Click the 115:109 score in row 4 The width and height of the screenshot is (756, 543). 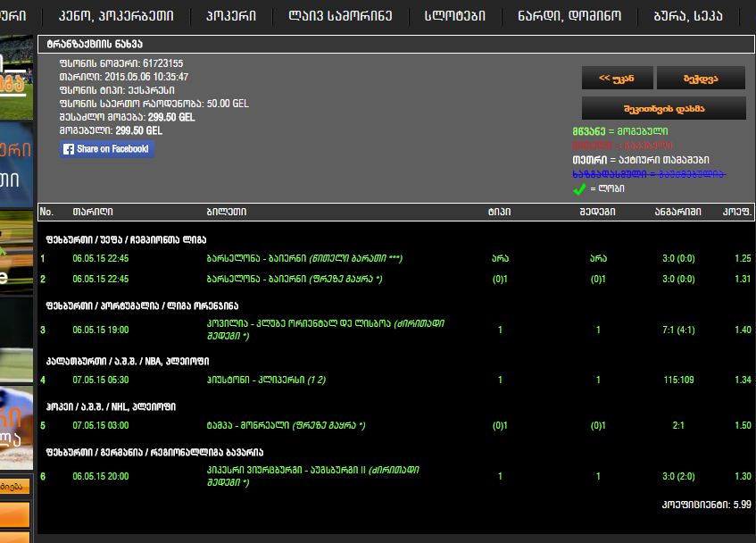point(677,380)
